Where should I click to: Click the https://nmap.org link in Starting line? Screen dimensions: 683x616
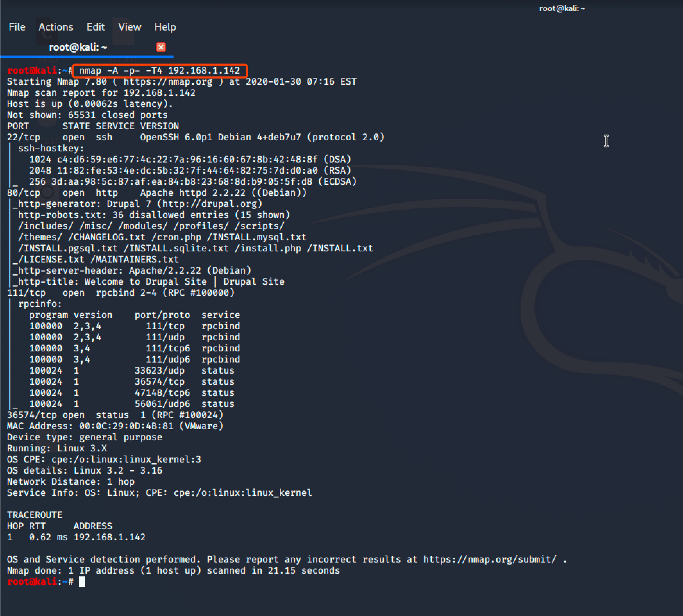point(168,82)
